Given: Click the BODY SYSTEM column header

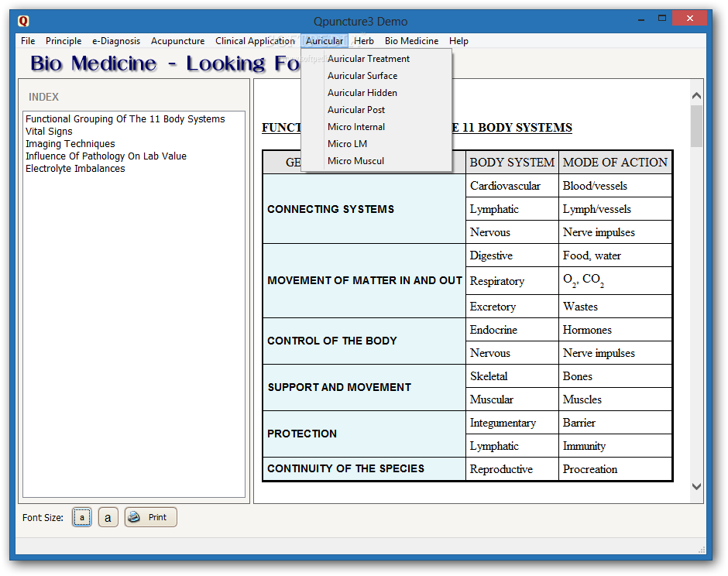Looking at the screenshot, I should coord(512,163).
